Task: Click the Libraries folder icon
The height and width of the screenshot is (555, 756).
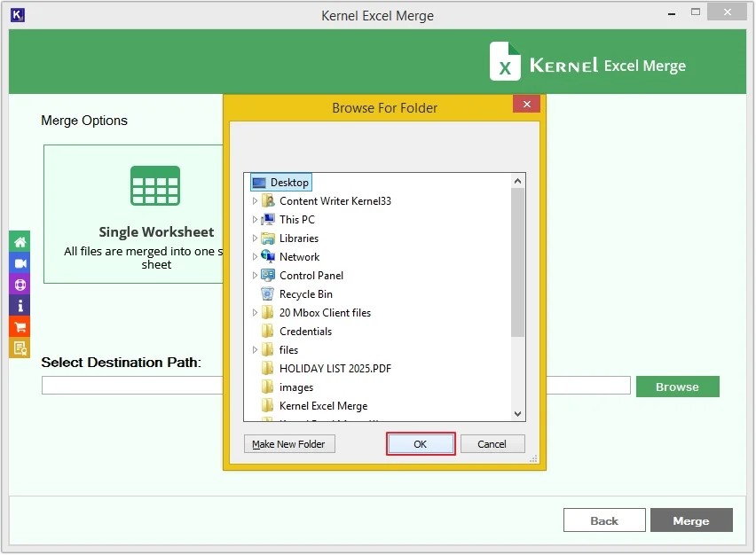Action: pyautogui.click(x=268, y=238)
